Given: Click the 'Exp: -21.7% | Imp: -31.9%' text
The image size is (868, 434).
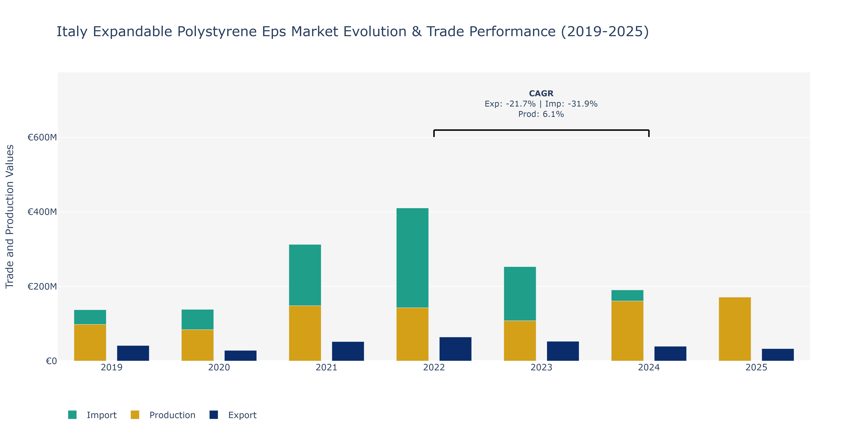Looking at the screenshot, I should click(541, 104).
